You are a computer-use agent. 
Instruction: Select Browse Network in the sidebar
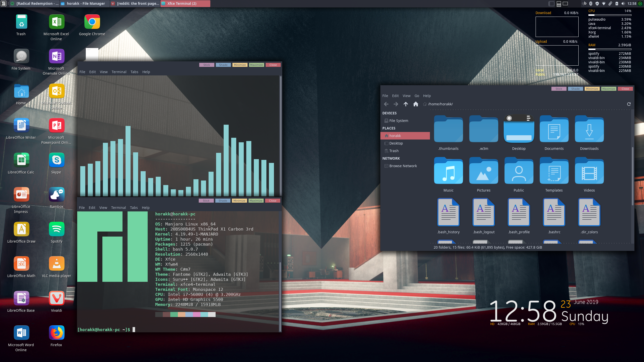pos(403,166)
